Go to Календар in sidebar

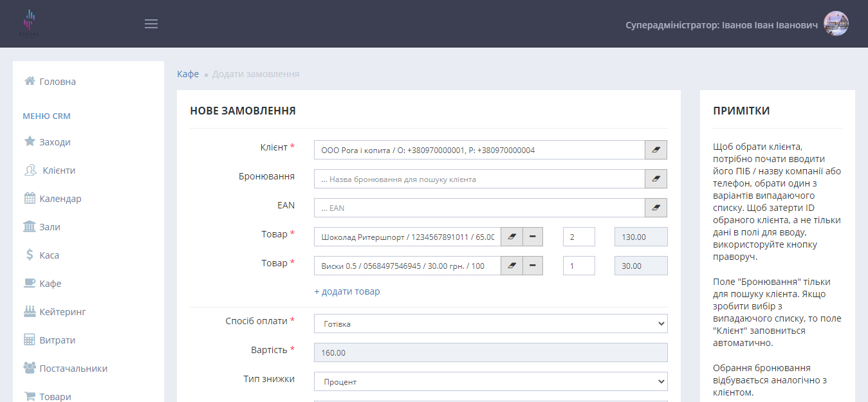60,199
